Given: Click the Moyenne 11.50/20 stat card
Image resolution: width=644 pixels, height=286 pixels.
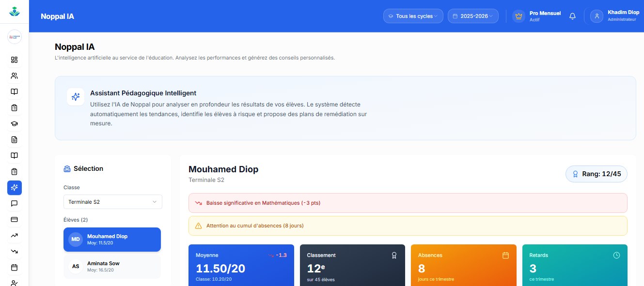Looking at the screenshot, I should [241, 265].
